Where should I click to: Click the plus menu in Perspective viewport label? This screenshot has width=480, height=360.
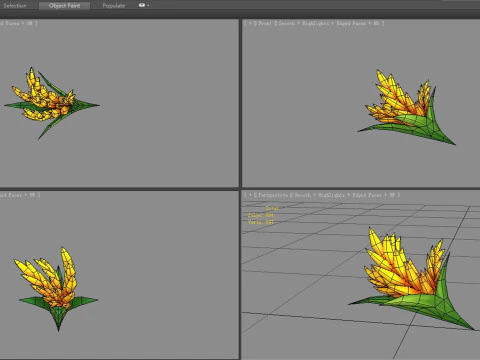point(250,195)
